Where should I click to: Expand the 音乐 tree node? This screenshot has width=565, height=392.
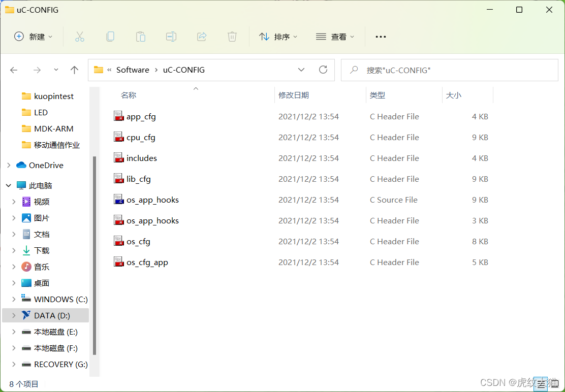[x=14, y=267]
